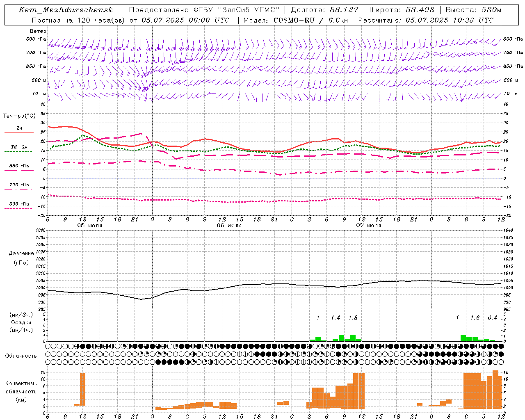
Task: Select the provider text ФГБУ "ЗапСиб УГМС"
Action: [x=236, y=10]
